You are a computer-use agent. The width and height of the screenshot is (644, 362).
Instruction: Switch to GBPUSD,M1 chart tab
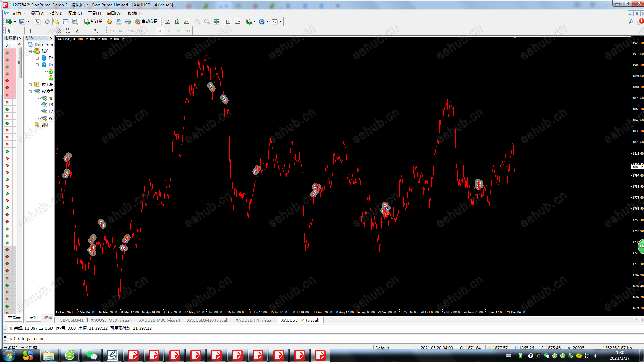point(71,320)
